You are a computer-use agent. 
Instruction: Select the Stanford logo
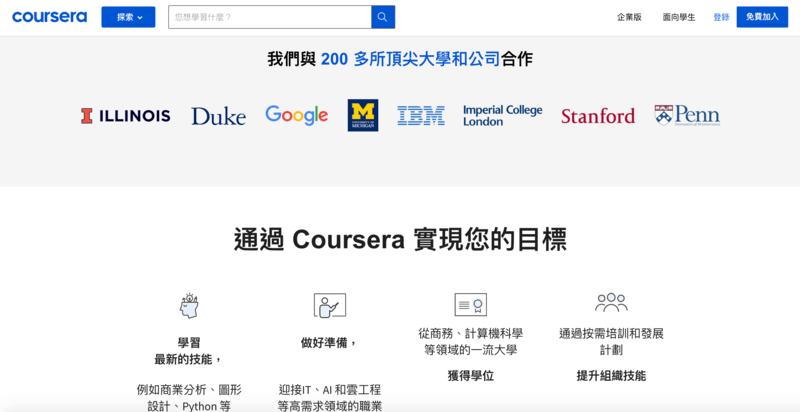(x=598, y=116)
